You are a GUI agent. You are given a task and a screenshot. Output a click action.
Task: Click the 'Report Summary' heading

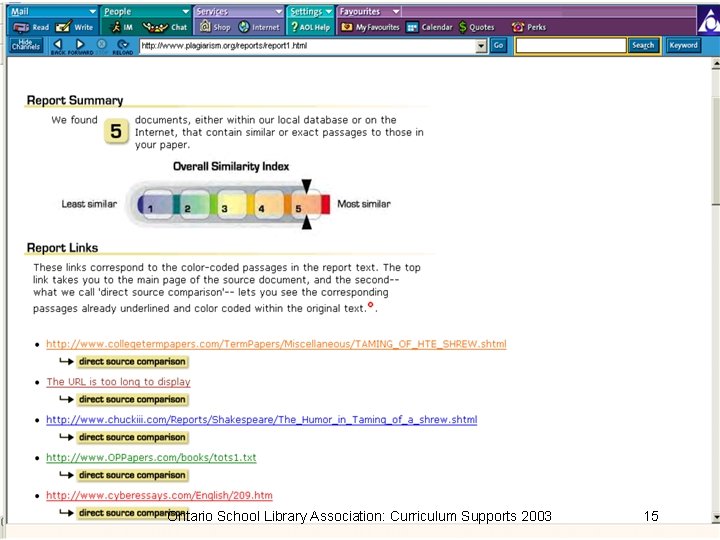coord(75,101)
